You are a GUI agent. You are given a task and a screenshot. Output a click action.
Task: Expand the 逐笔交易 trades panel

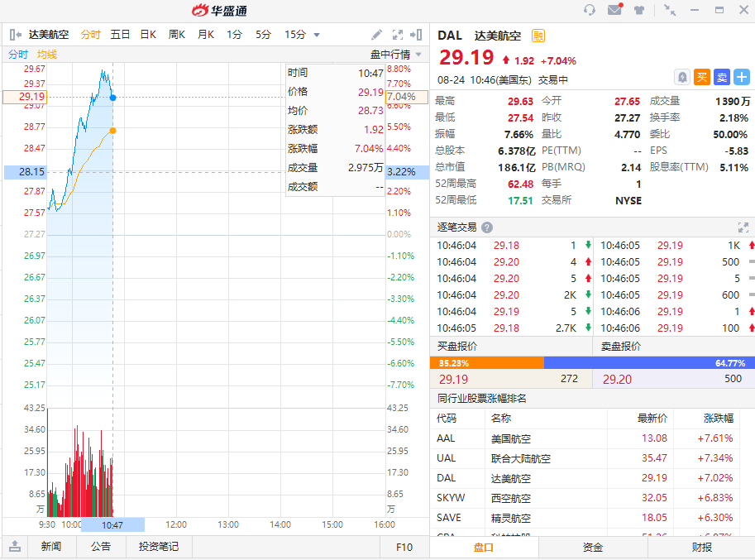point(743,227)
